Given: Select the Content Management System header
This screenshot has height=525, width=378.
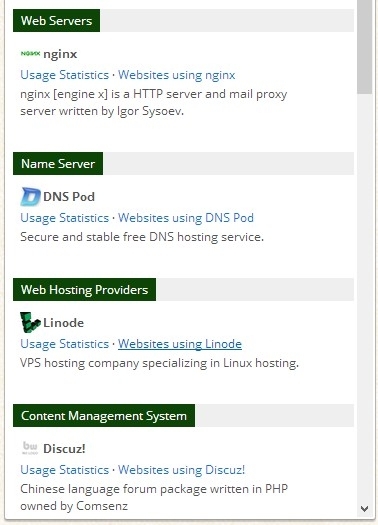Looking at the screenshot, I should click(104, 416).
